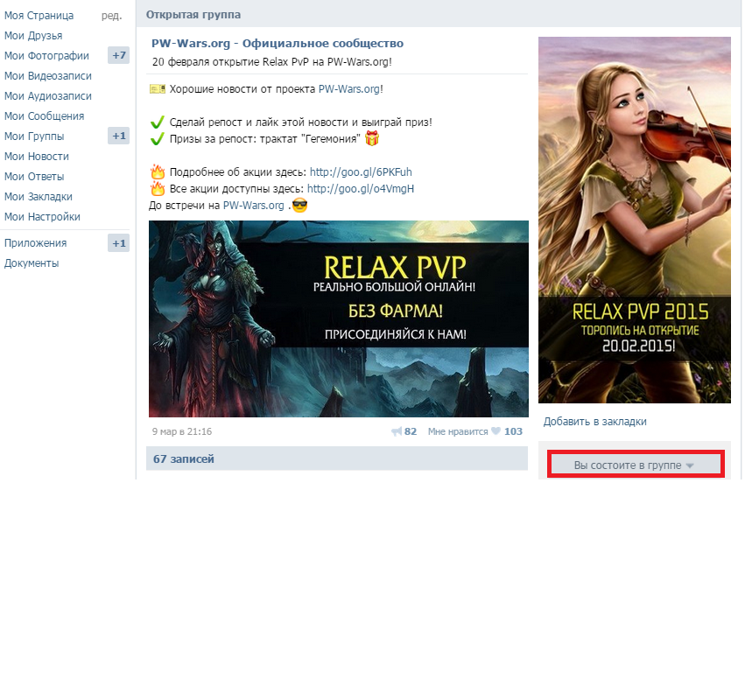Click the green checkmark before 'Сделай репост'

[158, 122]
